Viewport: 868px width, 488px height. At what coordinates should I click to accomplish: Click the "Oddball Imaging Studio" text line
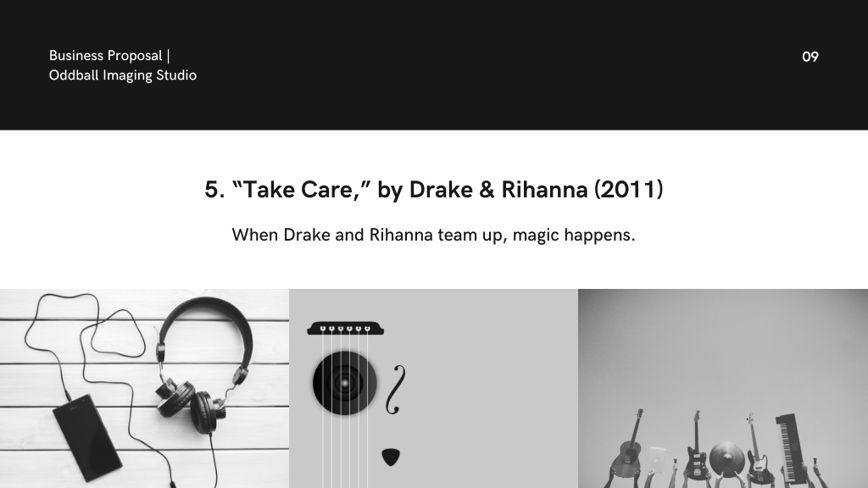click(122, 75)
